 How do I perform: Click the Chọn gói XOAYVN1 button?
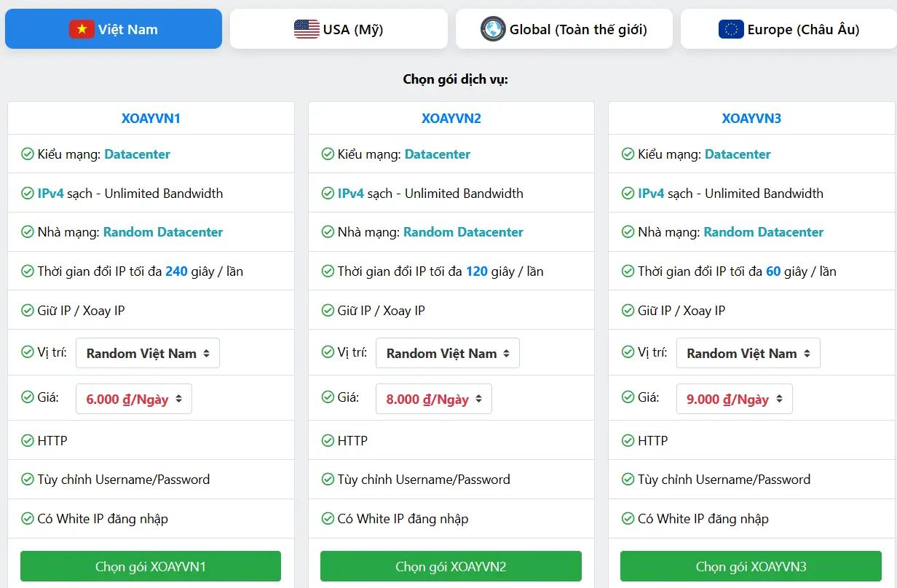click(150, 565)
